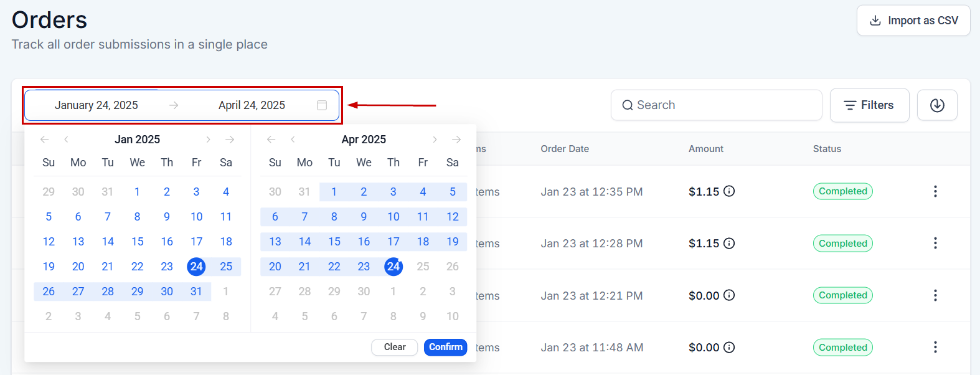
Task: Go to previous year in Jan 2025 calendar
Action: click(44, 140)
